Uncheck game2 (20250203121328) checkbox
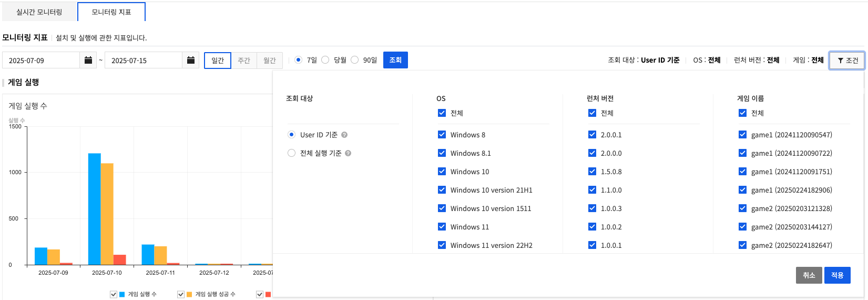 point(742,208)
